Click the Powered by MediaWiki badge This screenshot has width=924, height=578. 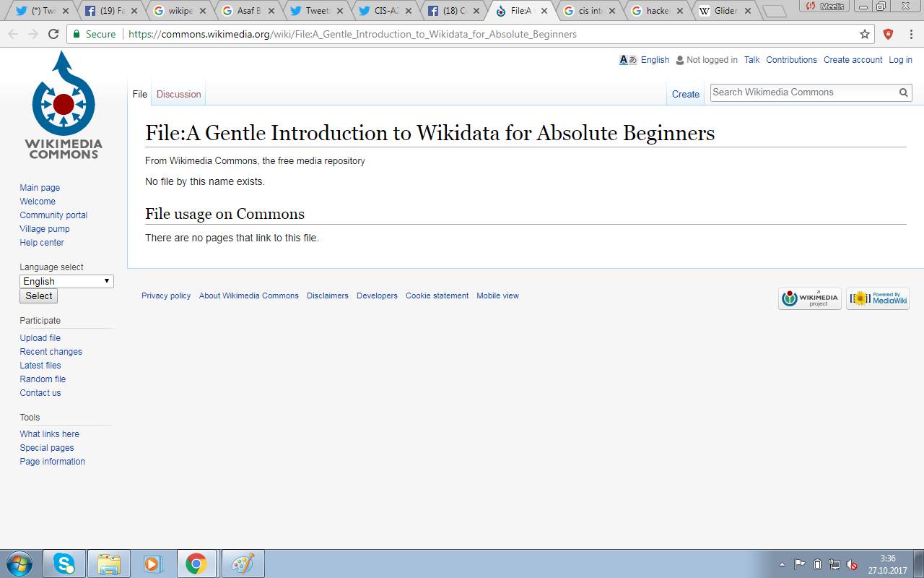(878, 298)
